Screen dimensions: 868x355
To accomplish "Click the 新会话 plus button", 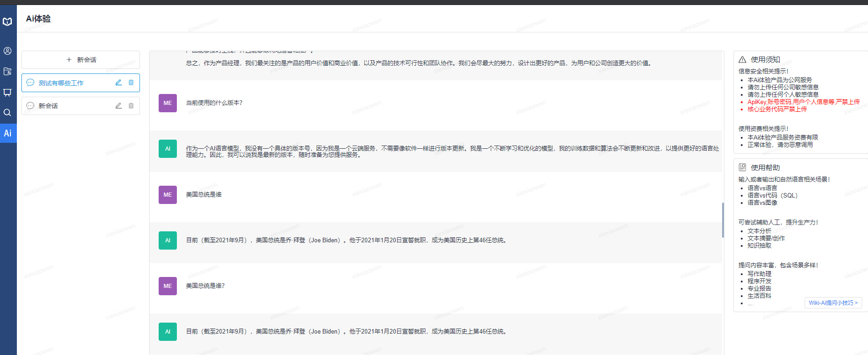I will (x=81, y=60).
